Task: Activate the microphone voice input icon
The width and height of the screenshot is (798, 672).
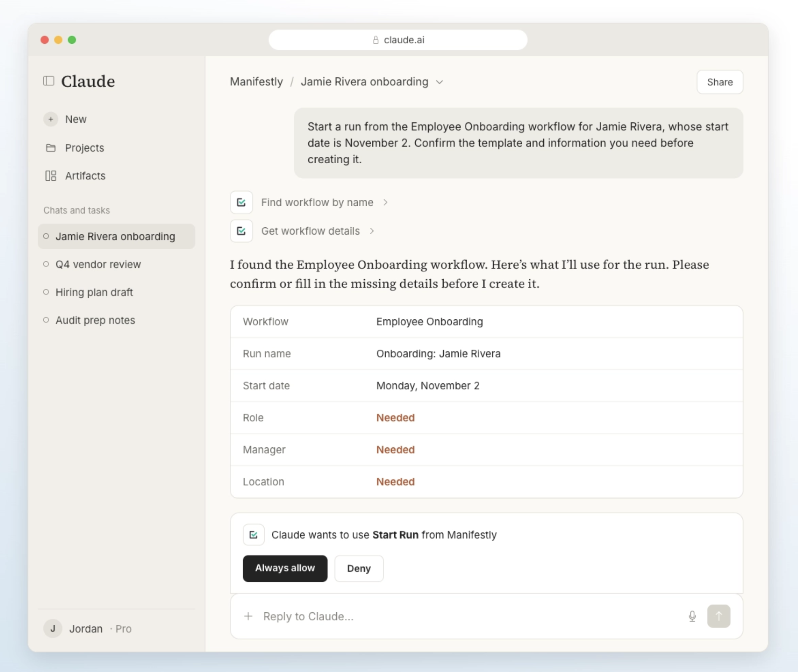Action: pyautogui.click(x=692, y=616)
